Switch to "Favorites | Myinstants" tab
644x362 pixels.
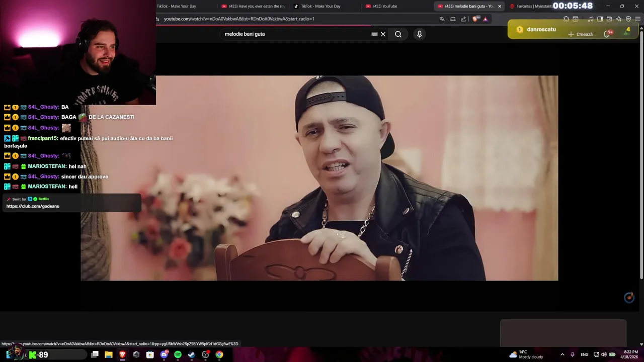coord(529,6)
